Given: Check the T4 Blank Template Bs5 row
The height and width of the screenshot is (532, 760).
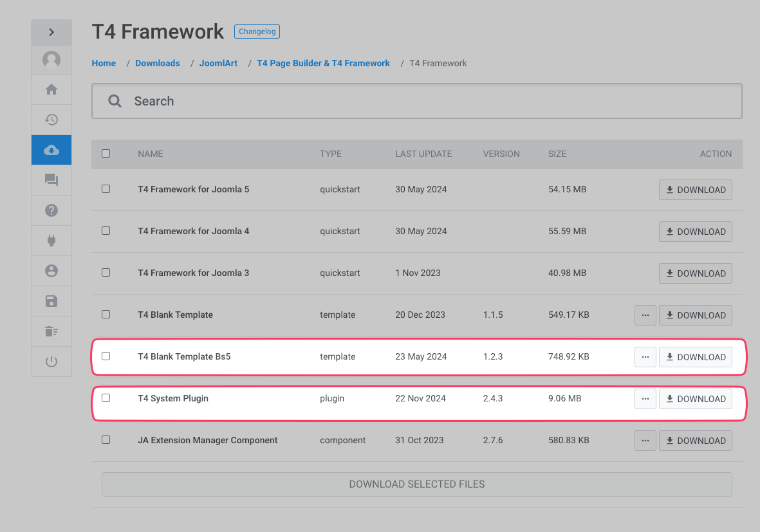Looking at the screenshot, I should click(106, 356).
